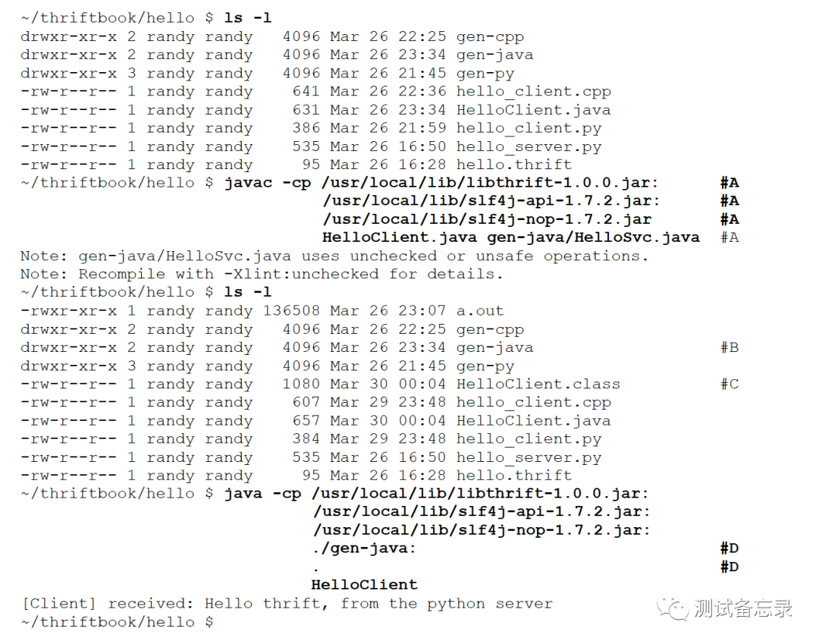Click the final HelloClient class argument

click(365, 585)
